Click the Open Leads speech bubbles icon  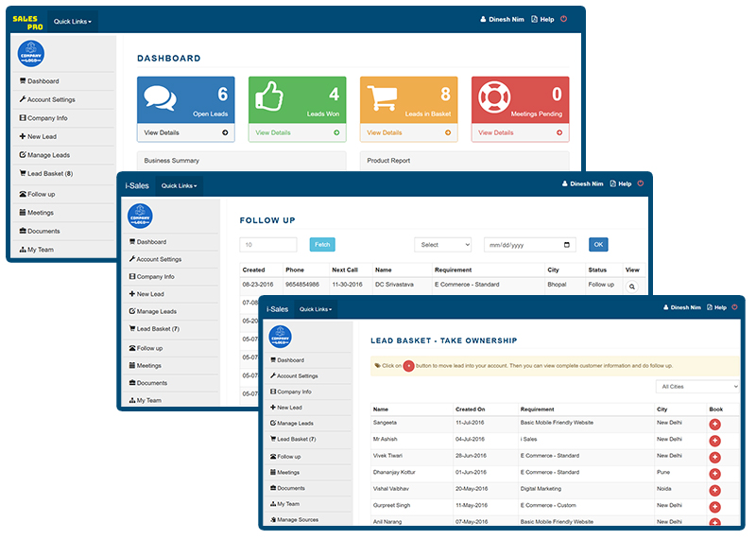pos(160,98)
